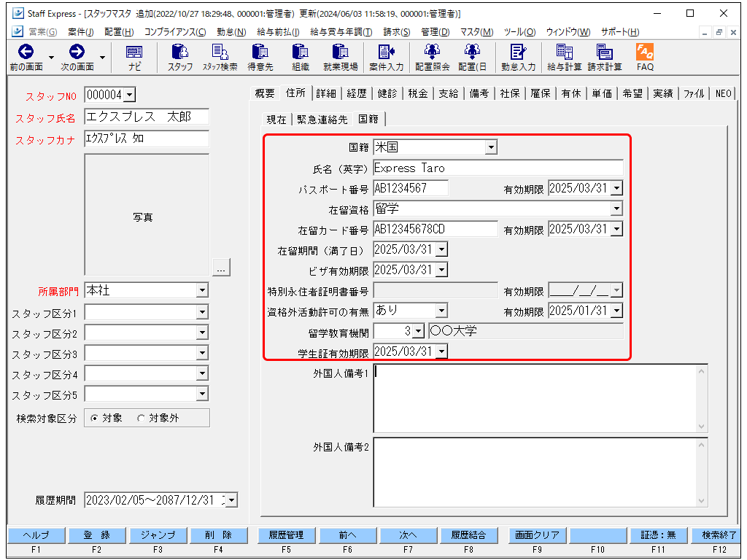Open the コンプライアンス(C) menu
The image size is (747, 560).
pyautogui.click(x=175, y=32)
